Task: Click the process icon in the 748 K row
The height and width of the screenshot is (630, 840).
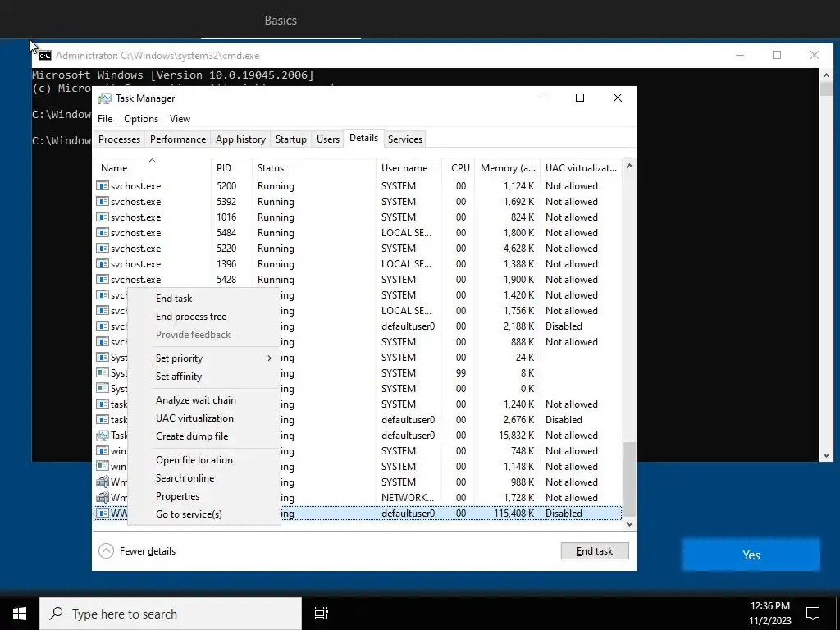Action: [103, 451]
